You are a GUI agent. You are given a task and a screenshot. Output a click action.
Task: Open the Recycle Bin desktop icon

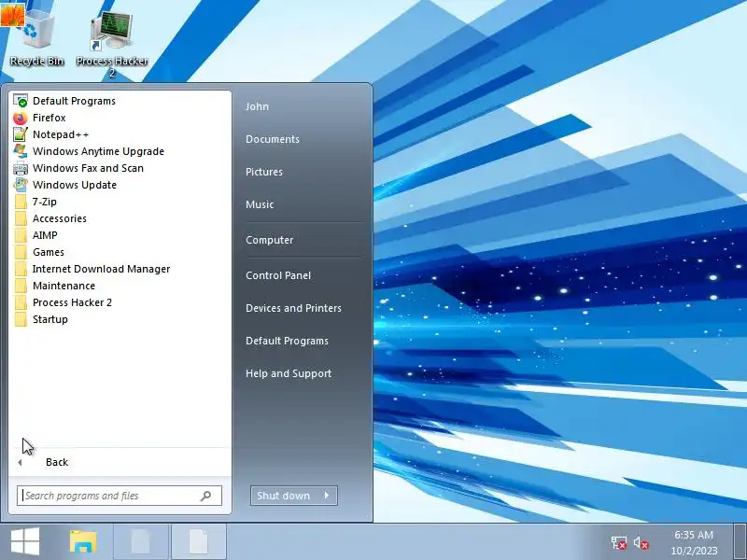(x=36, y=38)
